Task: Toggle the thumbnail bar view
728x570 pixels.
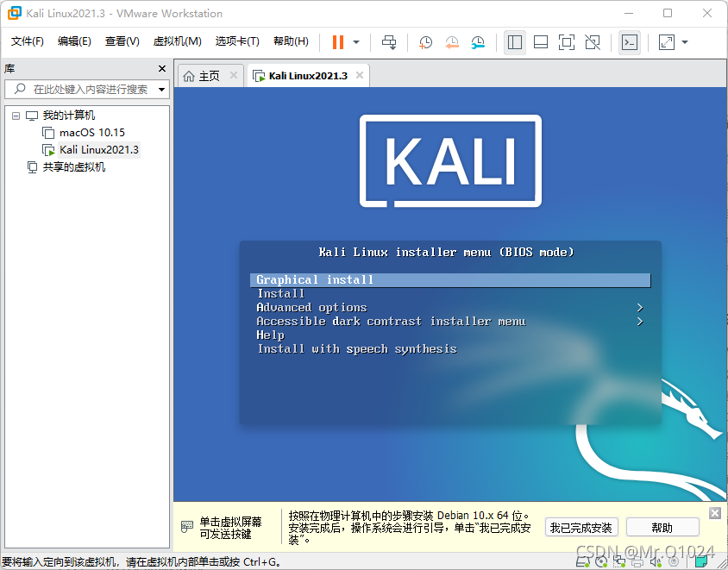Action: click(541, 42)
